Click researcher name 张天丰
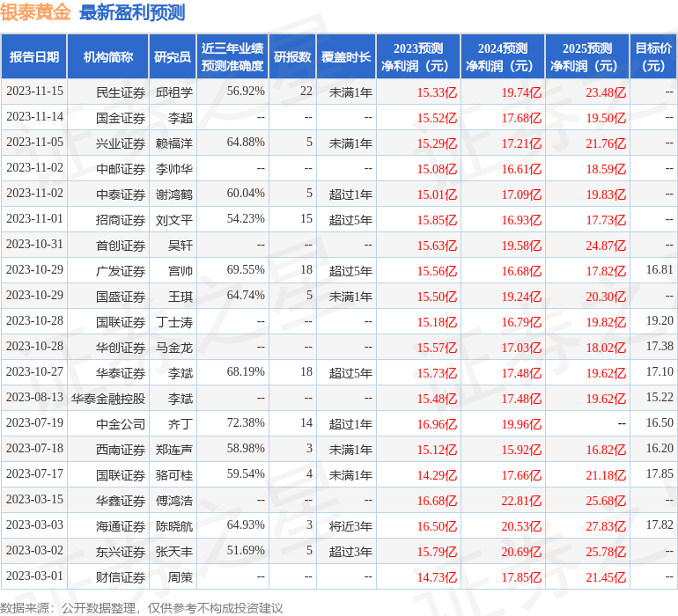The width and height of the screenshot is (678, 616). click(174, 551)
